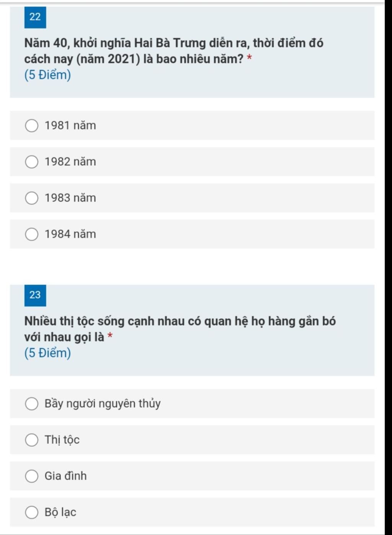
Task: Click the Hai Bà Trưng question text
Action: coord(174,51)
